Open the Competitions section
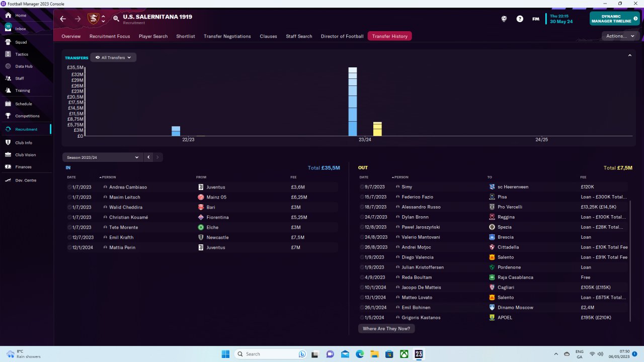The width and height of the screenshot is (644, 362). coord(27,116)
